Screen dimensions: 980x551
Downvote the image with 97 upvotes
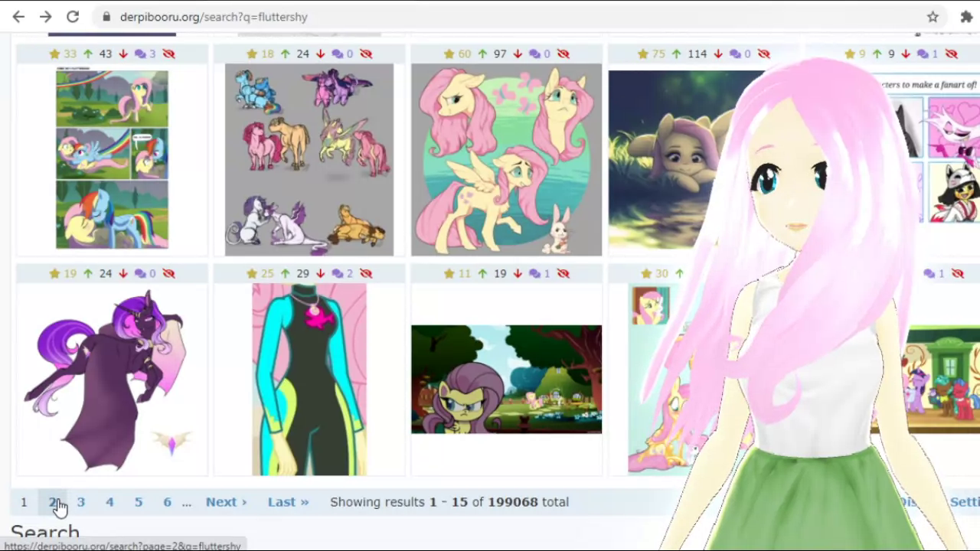[518, 54]
